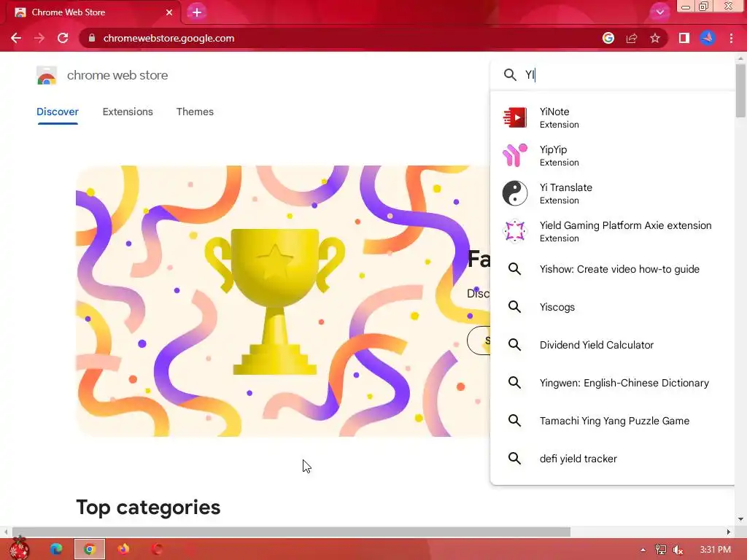This screenshot has width=747, height=560.
Task: Open the Google icon in the address bar
Action: [608, 38]
